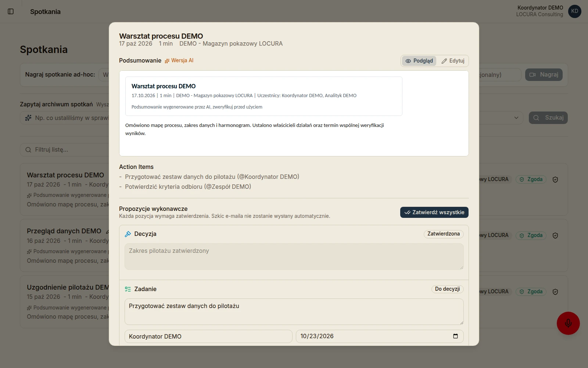
Task: Focus the Zakres pilotażu zatwierdzony text area
Action: [294, 256]
